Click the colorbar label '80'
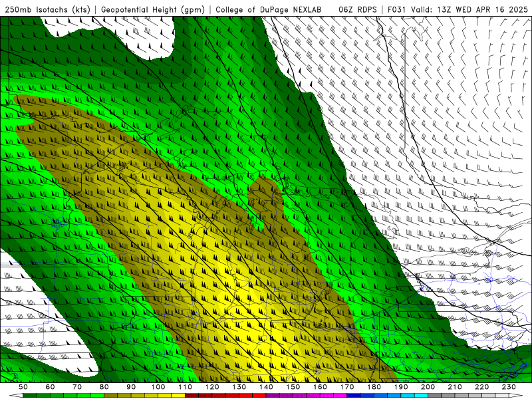Viewport: 532px width, 399px height. click(104, 387)
